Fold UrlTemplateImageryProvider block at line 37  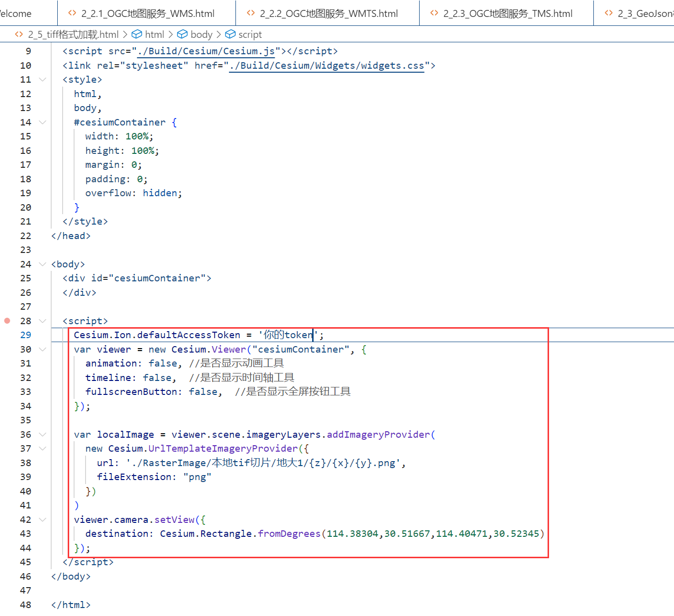43,449
